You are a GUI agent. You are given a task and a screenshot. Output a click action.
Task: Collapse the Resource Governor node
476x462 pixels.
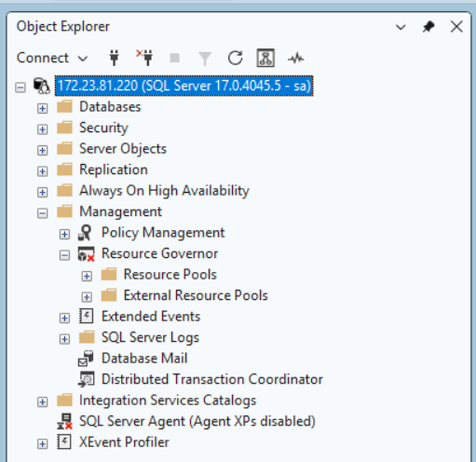(x=64, y=255)
